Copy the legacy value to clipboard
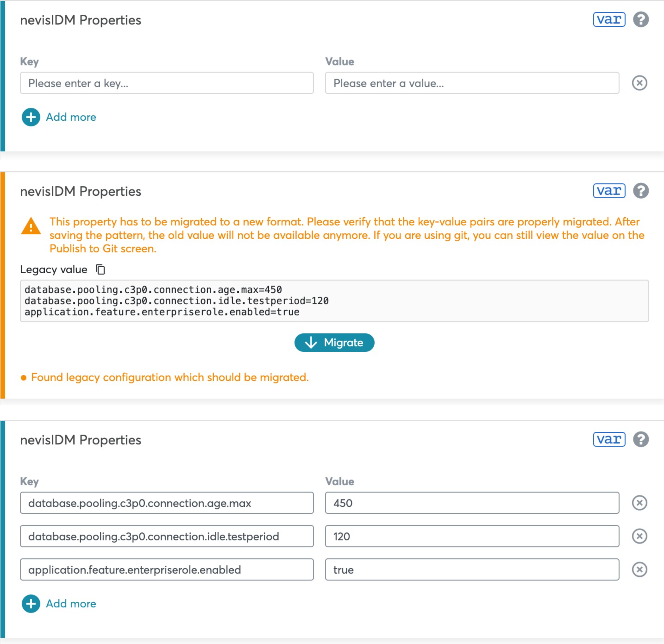Viewport: 664px width, 644px height. coord(100,270)
